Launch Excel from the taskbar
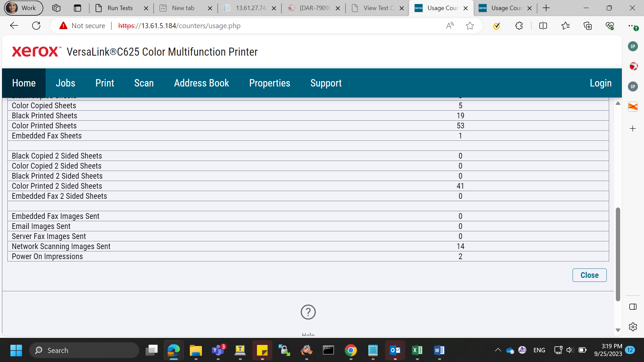The width and height of the screenshot is (644, 362). coord(417,350)
